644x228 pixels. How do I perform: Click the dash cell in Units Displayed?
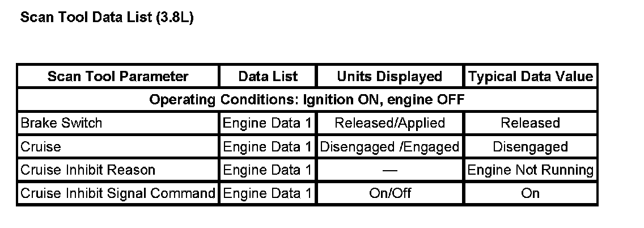[389, 170]
